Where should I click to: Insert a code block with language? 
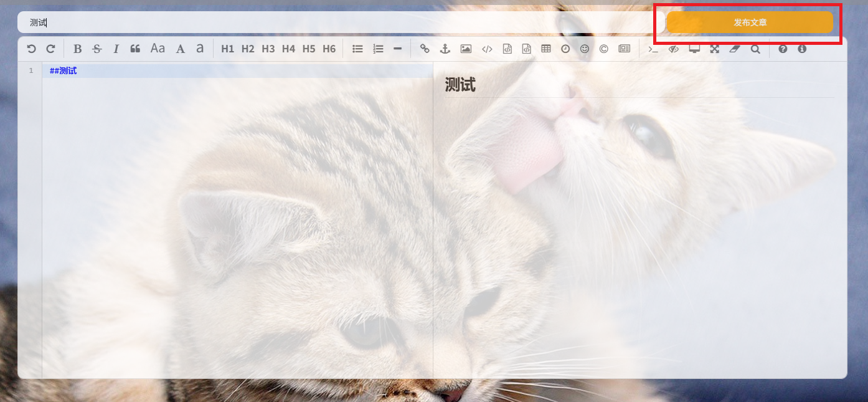[526, 49]
